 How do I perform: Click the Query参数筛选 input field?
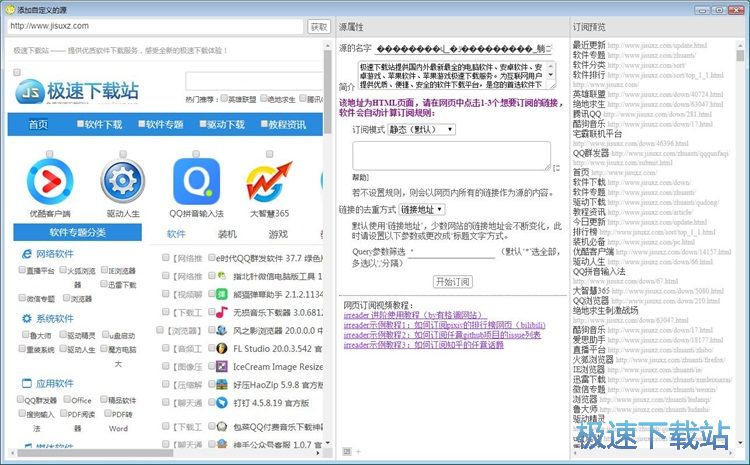[452, 252]
